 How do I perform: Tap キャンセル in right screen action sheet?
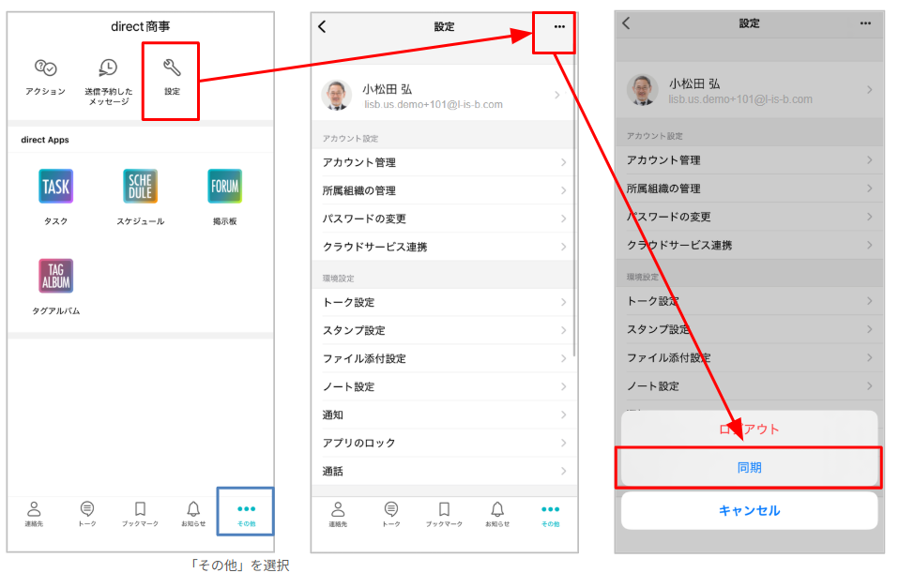pos(750,510)
